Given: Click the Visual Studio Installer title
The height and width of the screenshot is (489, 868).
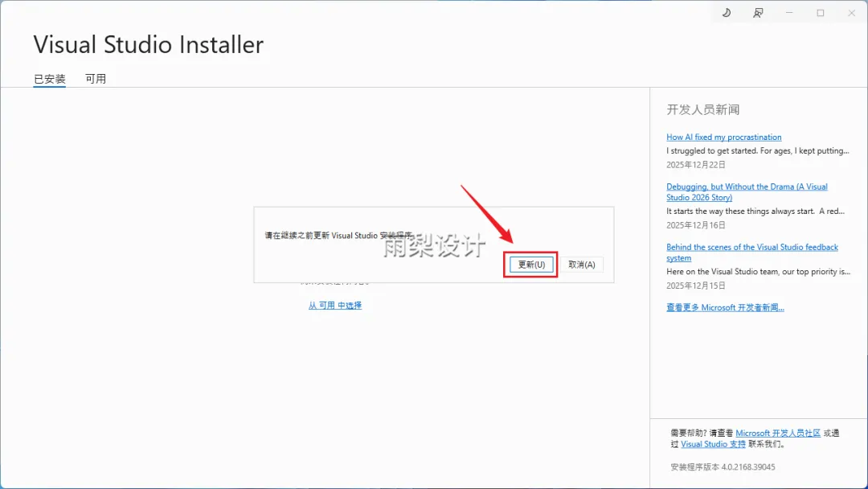Looking at the screenshot, I should [x=149, y=44].
